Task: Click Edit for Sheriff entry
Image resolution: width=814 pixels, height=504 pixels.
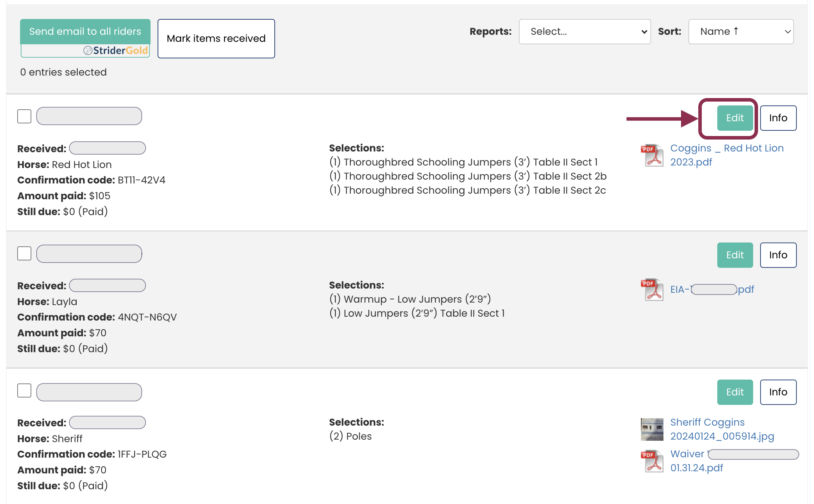Action: pyautogui.click(x=735, y=392)
